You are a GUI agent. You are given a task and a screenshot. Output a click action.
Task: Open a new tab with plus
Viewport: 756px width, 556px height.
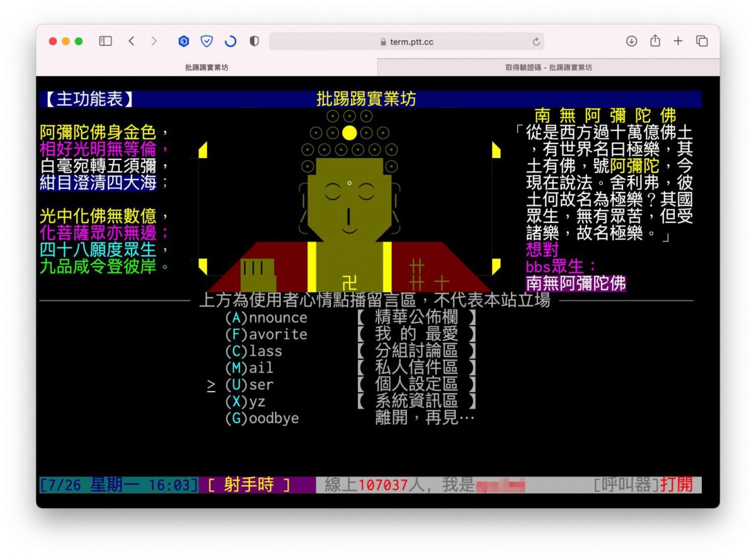click(x=678, y=41)
